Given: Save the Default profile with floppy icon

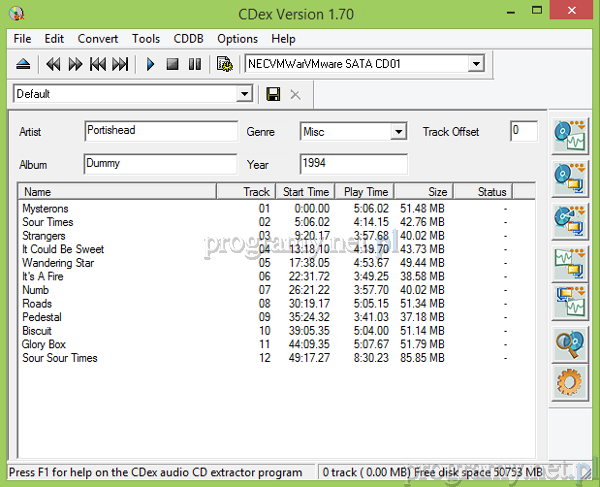Looking at the screenshot, I should point(273,94).
